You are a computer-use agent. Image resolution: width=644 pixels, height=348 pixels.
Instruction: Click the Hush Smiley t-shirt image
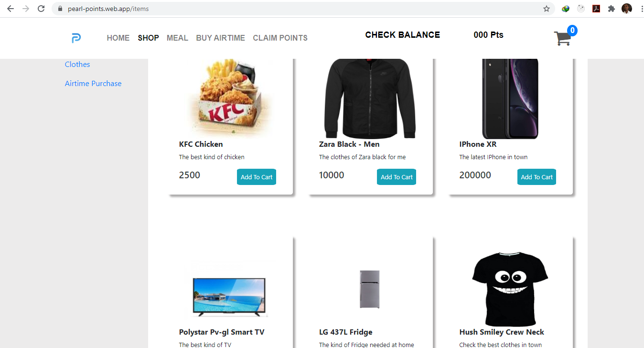pyautogui.click(x=510, y=289)
